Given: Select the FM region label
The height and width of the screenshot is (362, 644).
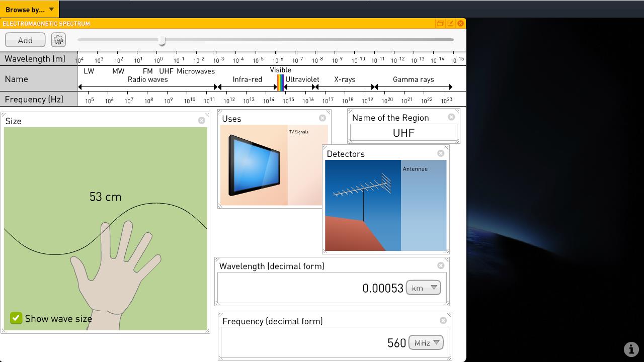Looking at the screenshot, I should point(147,71).
